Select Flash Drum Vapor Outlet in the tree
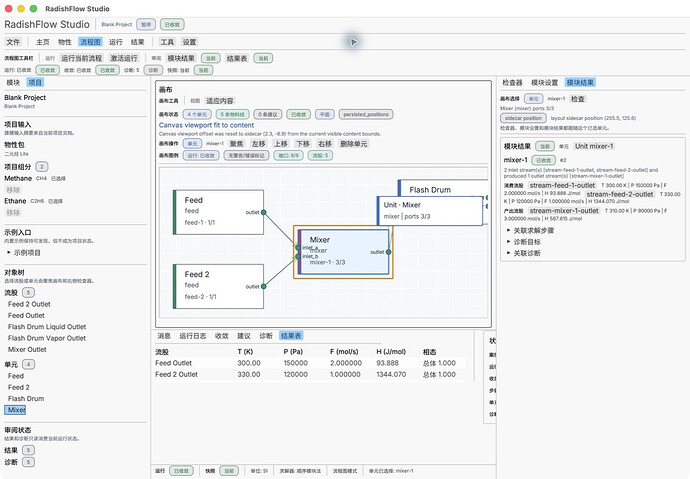690x479 pixels. click(47, 338)
